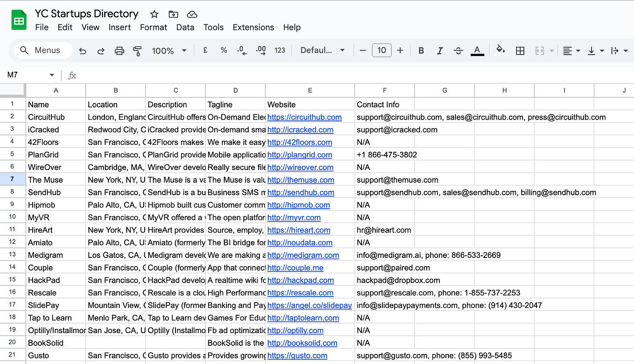Open the Data menu
Viewport: 634px width, 364px height.
click(185, 27)
